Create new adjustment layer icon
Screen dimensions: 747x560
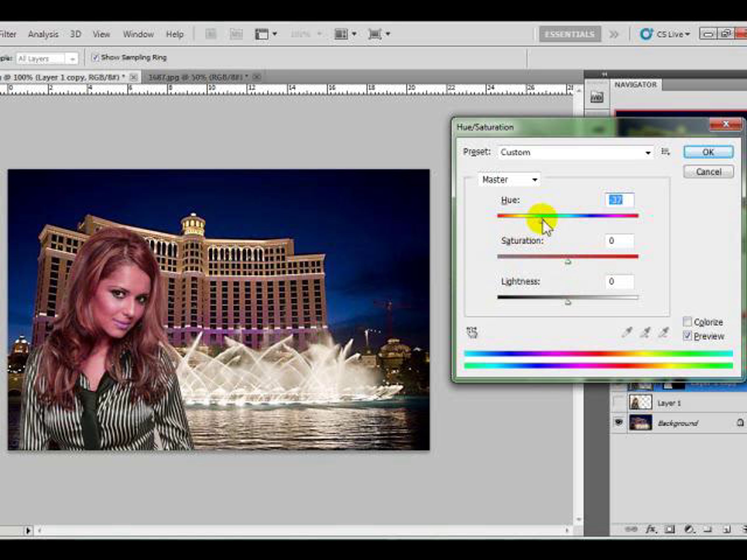pos(688,529)
